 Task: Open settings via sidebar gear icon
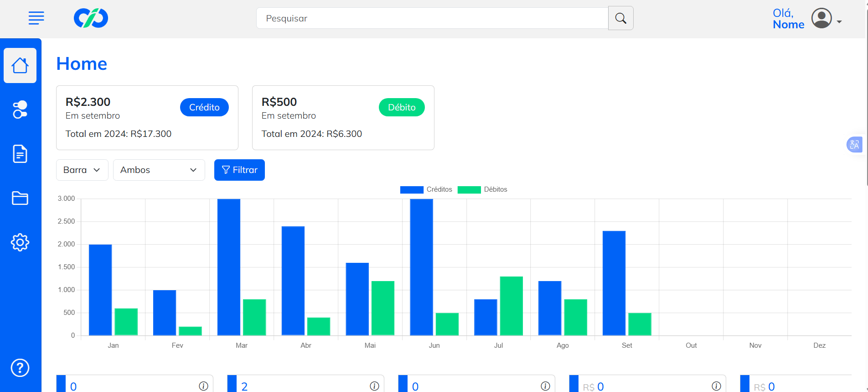click(x=20, y=242)
